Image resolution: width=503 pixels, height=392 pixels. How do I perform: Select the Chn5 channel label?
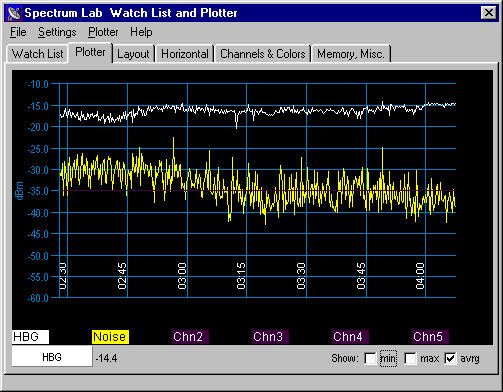[430, 337]
